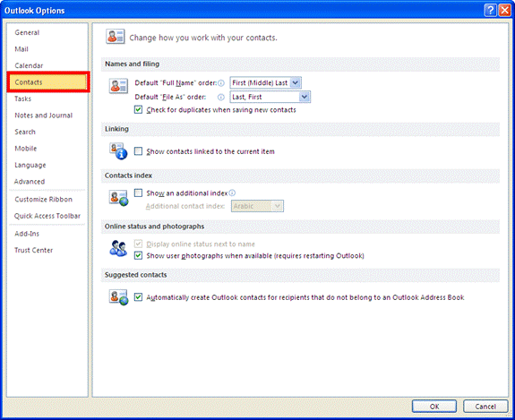Enable Show contacts linked to current item

pyautogui.click(x=138, y=151)
